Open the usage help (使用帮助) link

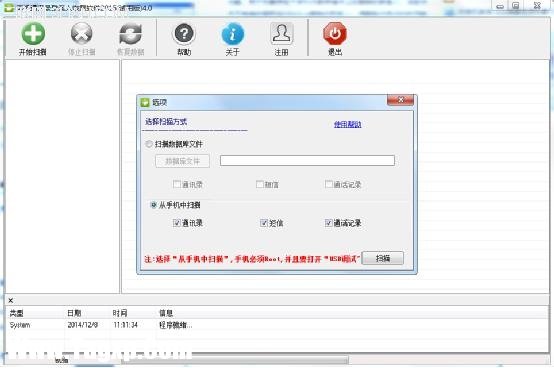click(x=348, y=124)
